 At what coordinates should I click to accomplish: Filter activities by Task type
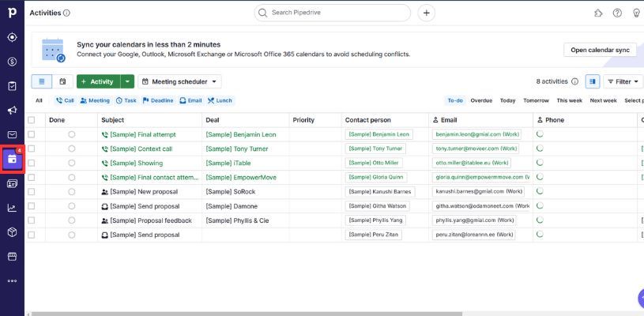point(126,100)
